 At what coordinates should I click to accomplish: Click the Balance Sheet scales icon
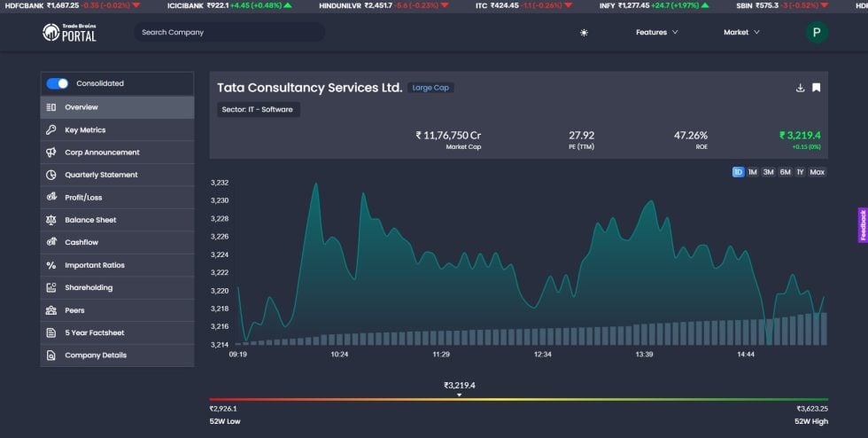pos(51,220)
